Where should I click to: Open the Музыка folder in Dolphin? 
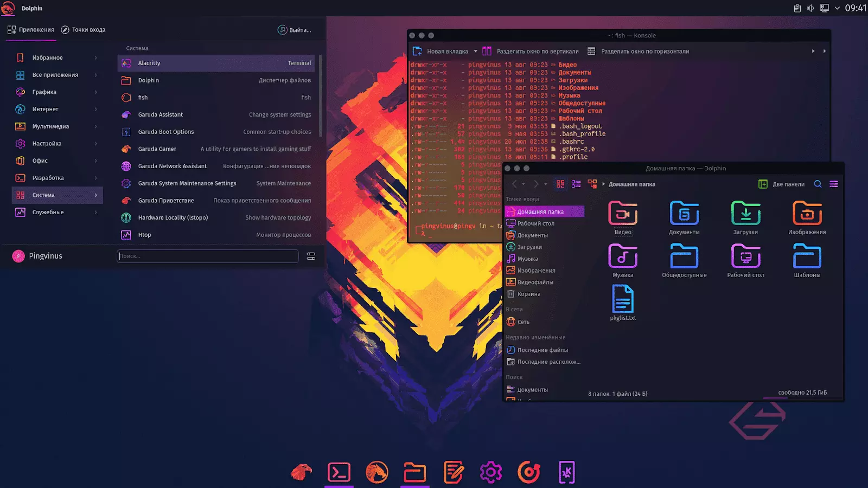pyautogui.click(x=623, y=260)
